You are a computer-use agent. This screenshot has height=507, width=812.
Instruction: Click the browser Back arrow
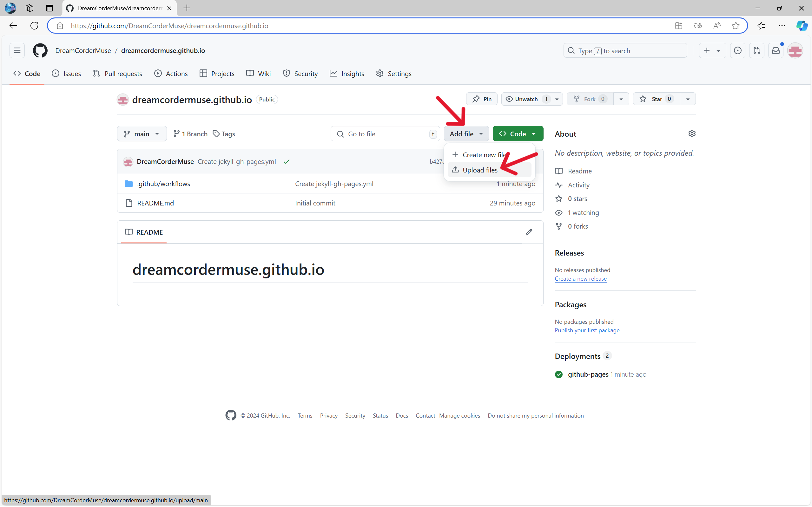click(13, 26)
